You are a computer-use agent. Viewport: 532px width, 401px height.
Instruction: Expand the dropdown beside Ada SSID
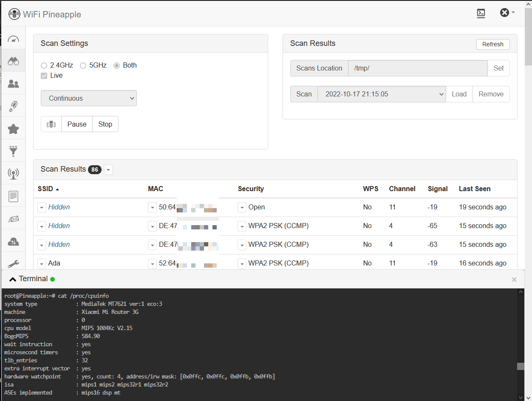[42, 263]
